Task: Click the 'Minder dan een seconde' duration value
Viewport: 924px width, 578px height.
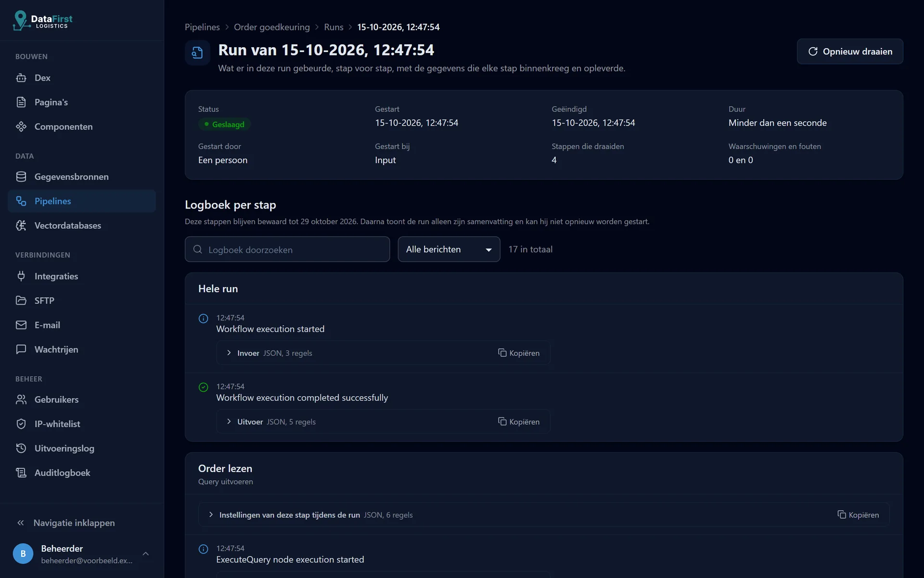Action: tap(778, 123)
